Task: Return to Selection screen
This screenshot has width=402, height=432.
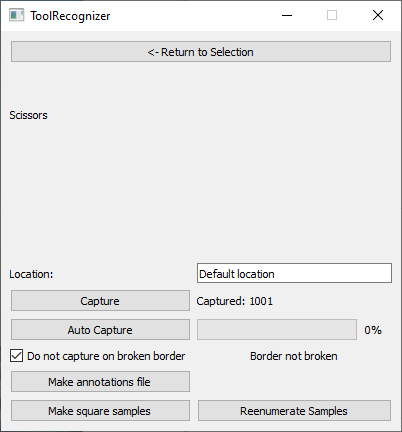Action: [201, 52]
